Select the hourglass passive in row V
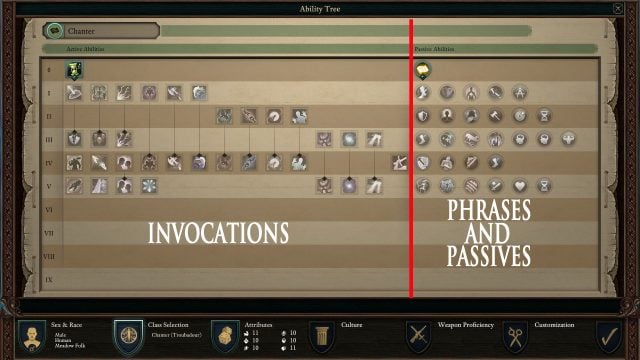 [x=544, y=186]
